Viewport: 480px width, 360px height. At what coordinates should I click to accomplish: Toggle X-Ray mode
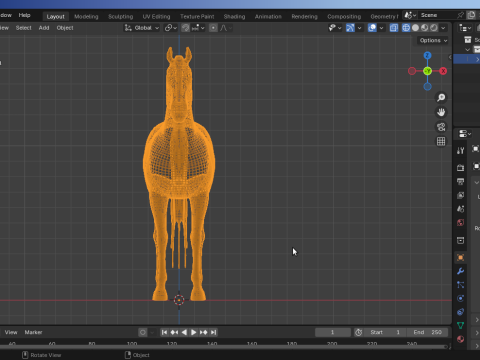click(x=394, y=28)
